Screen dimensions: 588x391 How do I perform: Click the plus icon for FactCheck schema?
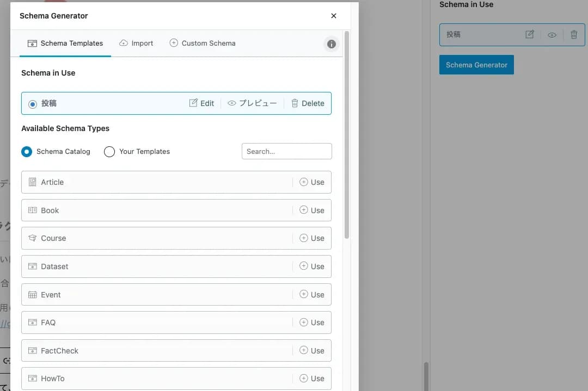click(x=304, y=351)
